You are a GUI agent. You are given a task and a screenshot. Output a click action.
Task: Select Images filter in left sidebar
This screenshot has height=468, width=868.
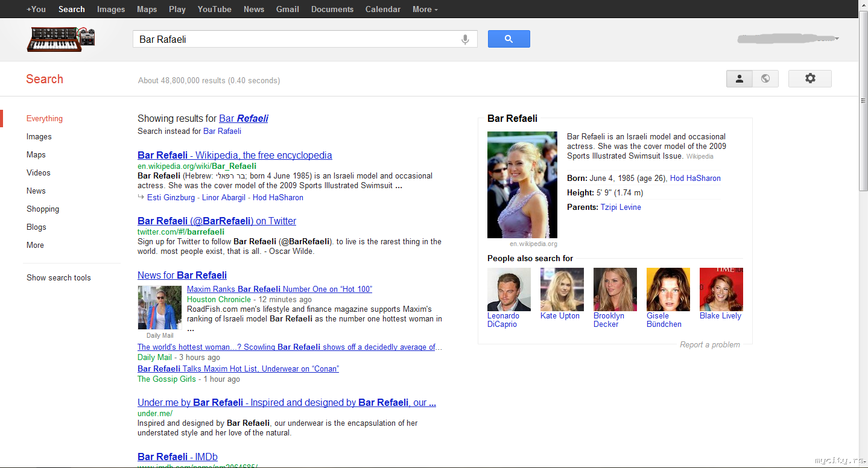tap(39, 136)
